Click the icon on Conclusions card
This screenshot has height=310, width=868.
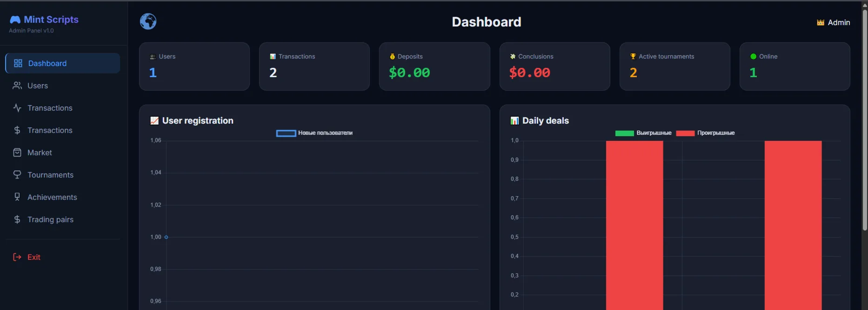(x=513, y=57)
